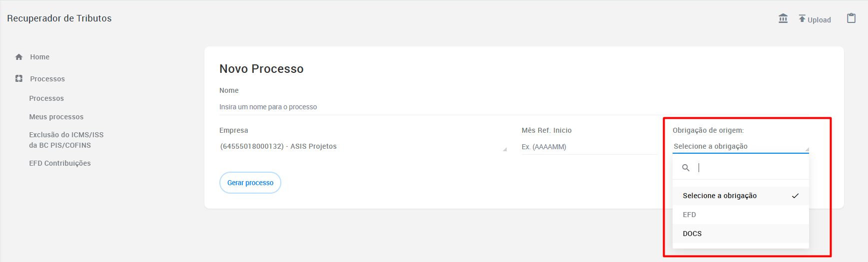Select the Selecione a obrigação list entry
Screen dimensions: 868x262
(741, 196)
